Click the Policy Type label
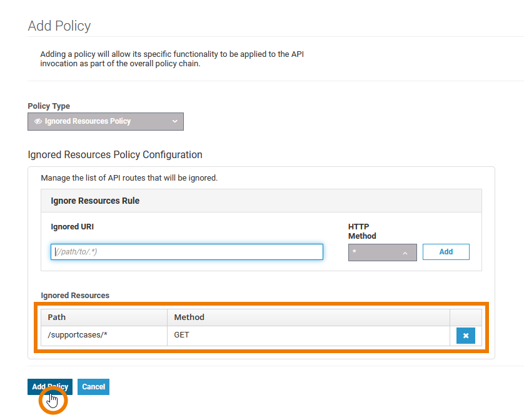The height and width of the screenshot is (420, 524). pos(49,106)
